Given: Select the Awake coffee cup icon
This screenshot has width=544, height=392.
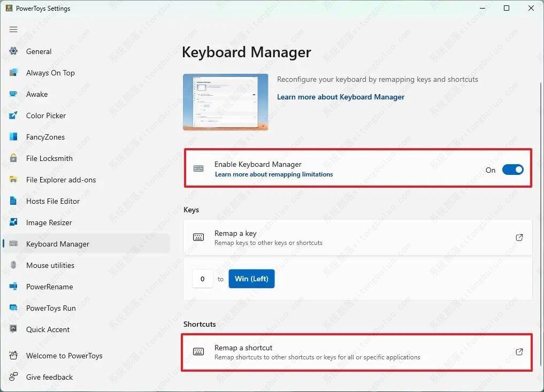Looking at the screenshot, I should click(14, 94).
